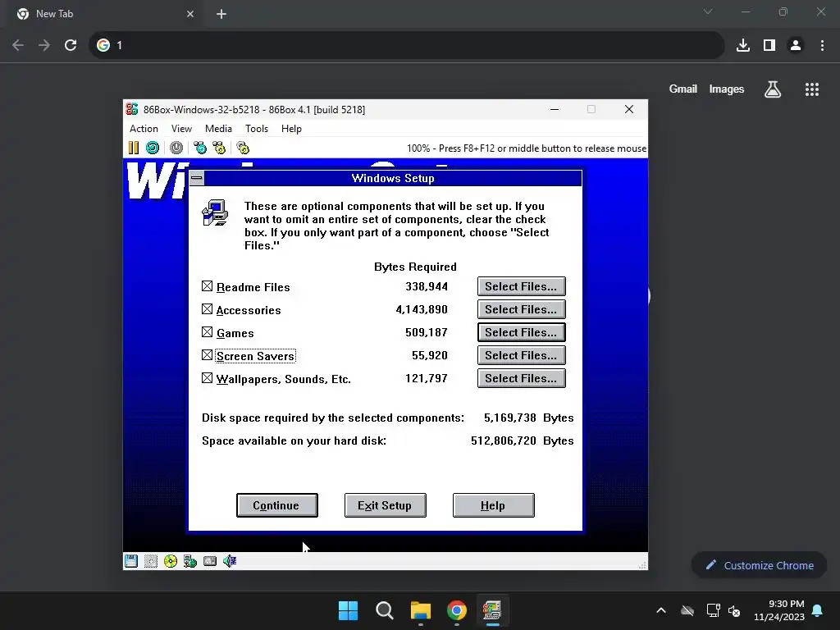Click the CD-ROM drive status icon
Screen dimensions: 840x630
pos(171,561)
